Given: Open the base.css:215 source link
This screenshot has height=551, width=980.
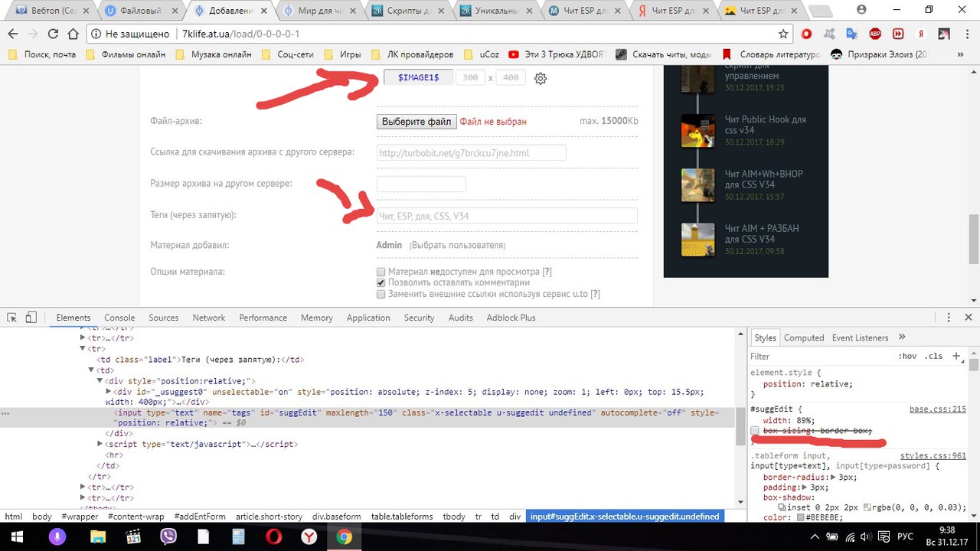Looking at the screenshot, I should coord(938,409).
